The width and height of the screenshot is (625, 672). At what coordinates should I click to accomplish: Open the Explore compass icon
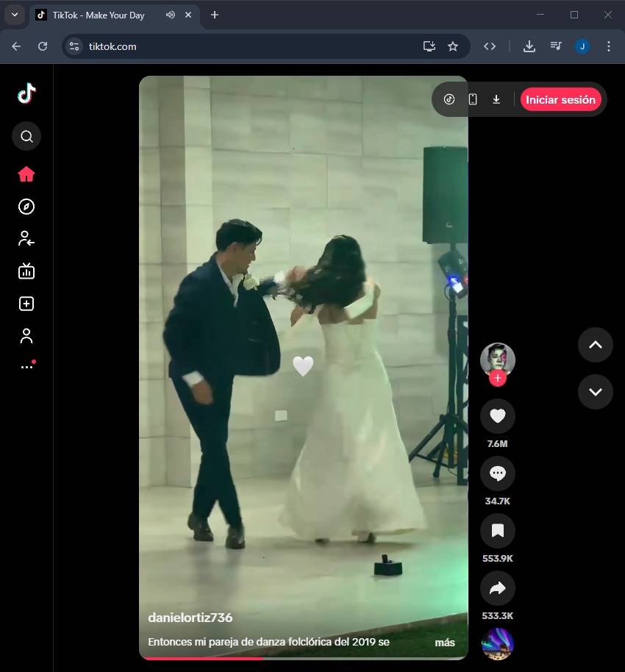coord(26,207)
